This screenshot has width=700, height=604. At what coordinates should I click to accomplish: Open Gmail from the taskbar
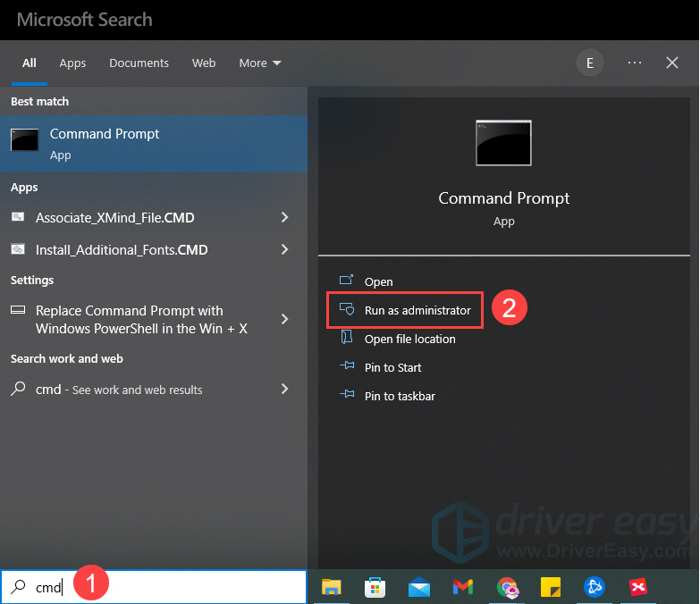[x=462, y=587]
